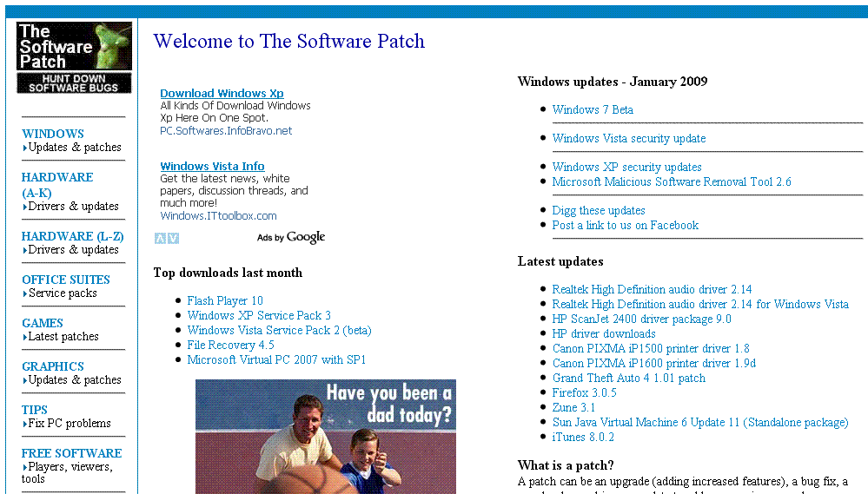
Task: Open Firefox 3.0.5 link
Action: coord(584,393)
